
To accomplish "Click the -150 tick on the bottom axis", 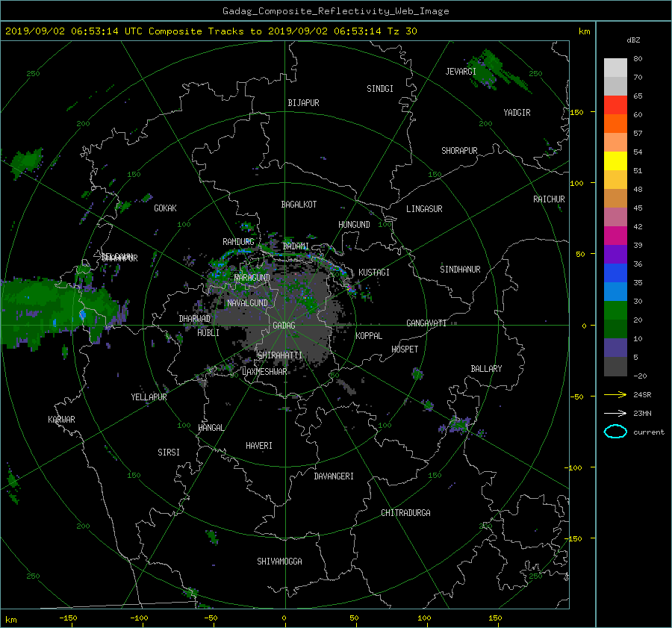I will [x=68, y=618].
